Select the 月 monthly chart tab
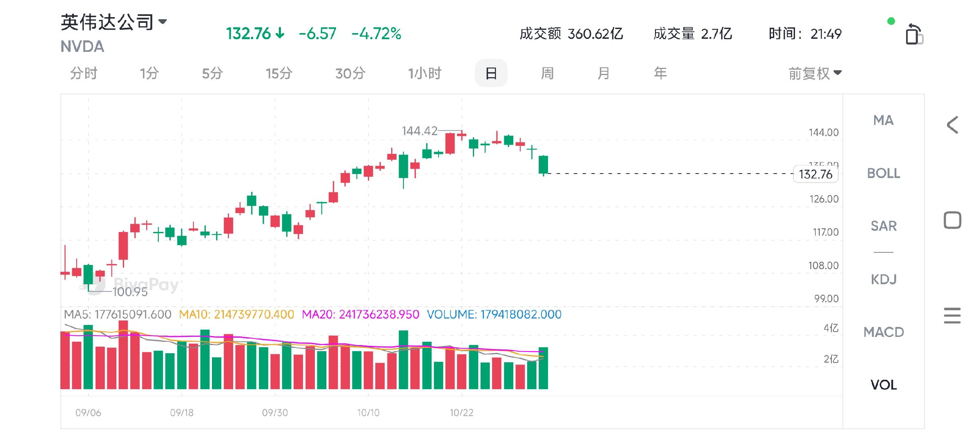Screen dimensions: 980x441 604,73
